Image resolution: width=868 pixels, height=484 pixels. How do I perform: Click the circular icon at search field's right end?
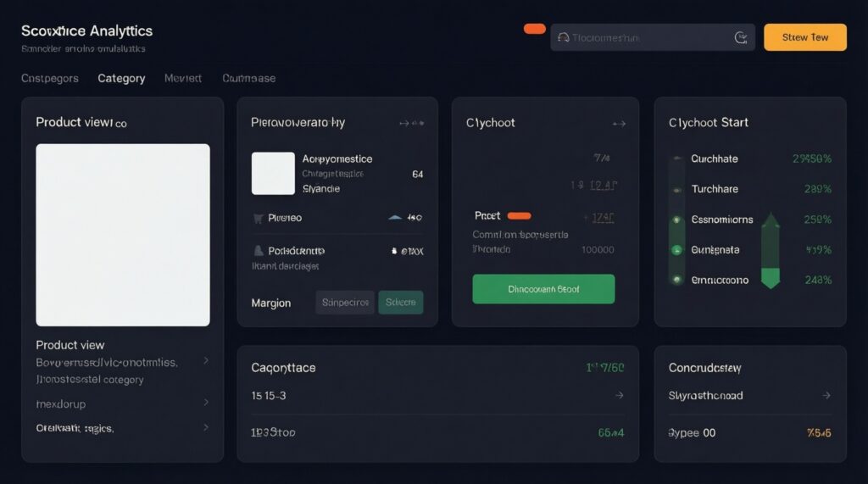pyautogui.click(x=740, y=37)
